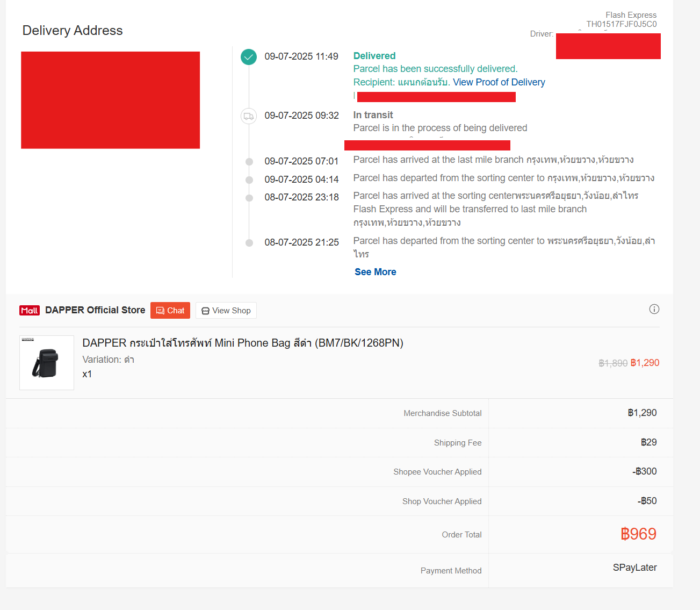This screenshot has height=610, width=700.
Task: Click the Flash Express courier label
Action: click(x=631, y=15)
